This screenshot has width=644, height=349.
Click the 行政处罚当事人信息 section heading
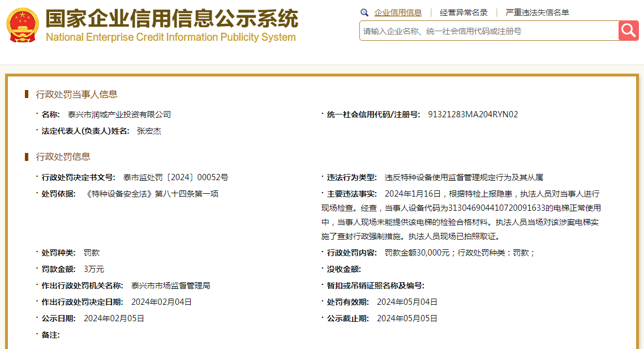point(76,95)
